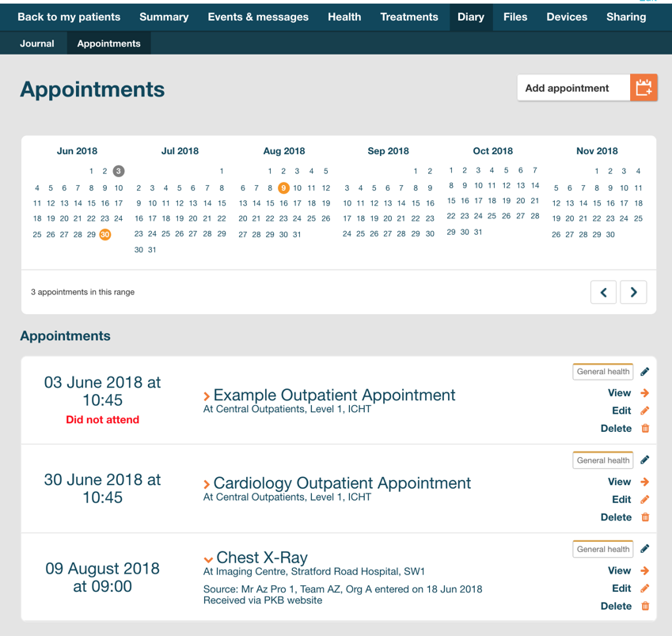Open the Health section
Viewport: 672px width, 636px height.
[344, 16]
